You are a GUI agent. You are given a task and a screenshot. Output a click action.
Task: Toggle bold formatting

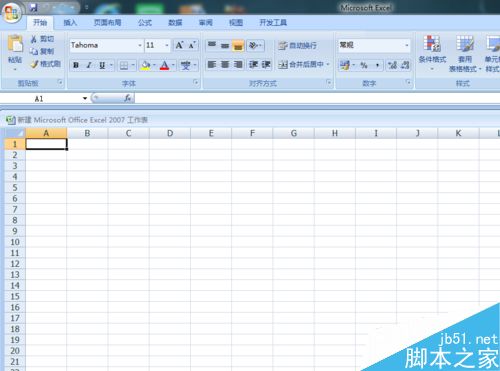pos(76,65)
